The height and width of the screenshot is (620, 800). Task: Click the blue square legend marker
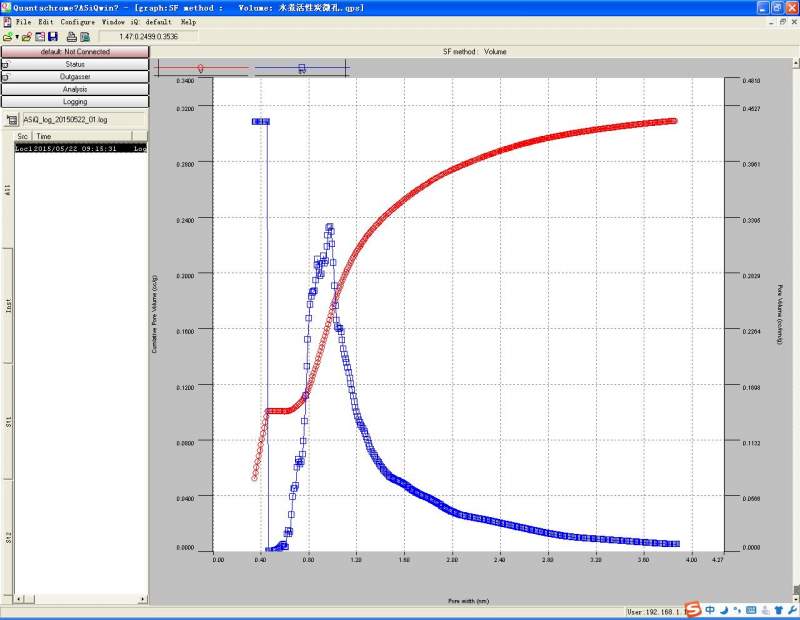(x=302, y=68)
